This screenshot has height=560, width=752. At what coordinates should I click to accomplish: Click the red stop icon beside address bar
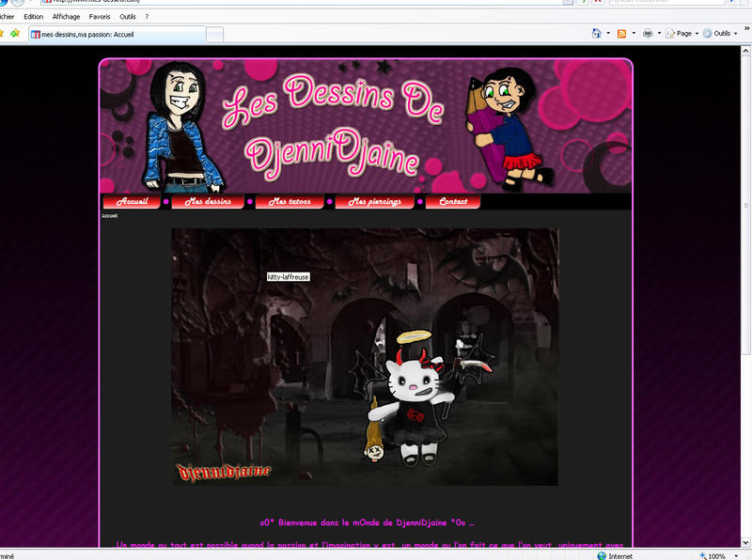tap(598, 3)
